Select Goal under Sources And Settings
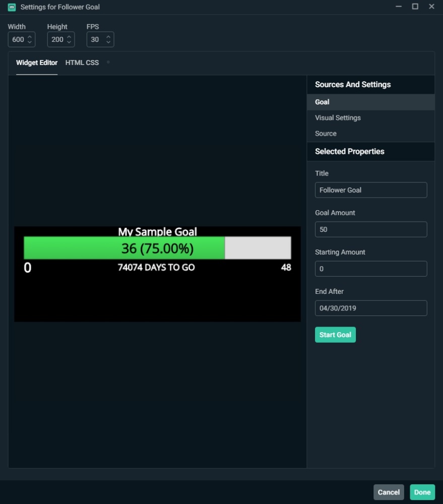The height and width of the screenshot is (504, 443). click(x=370, y=102)
